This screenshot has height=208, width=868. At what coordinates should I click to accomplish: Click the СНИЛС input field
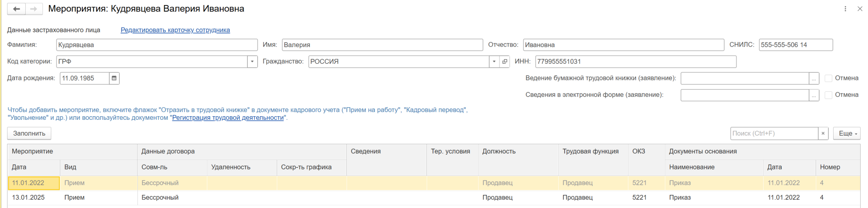coord(795,45)
